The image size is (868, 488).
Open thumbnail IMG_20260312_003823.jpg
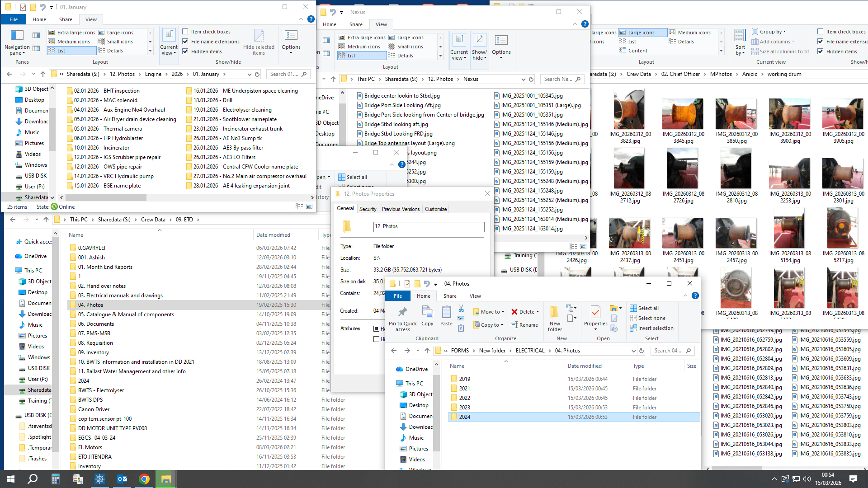click(x=630, y=117)
